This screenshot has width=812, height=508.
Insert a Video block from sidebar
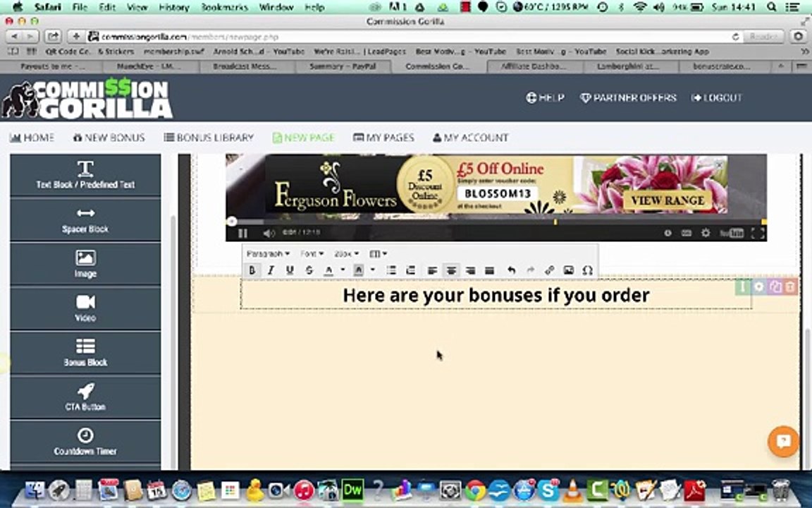click(85, 308)
